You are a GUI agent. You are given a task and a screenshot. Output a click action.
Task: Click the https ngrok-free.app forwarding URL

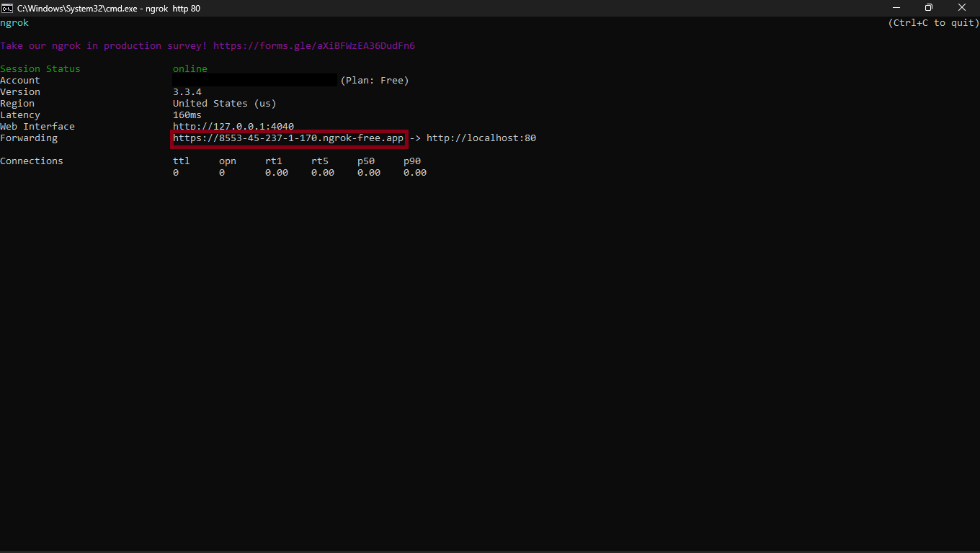(288, 138)
